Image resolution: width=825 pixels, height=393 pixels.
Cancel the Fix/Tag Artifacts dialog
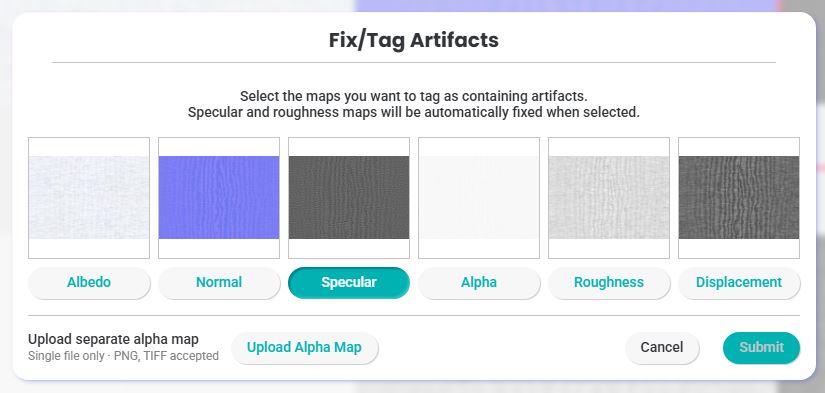pos(662,348)
